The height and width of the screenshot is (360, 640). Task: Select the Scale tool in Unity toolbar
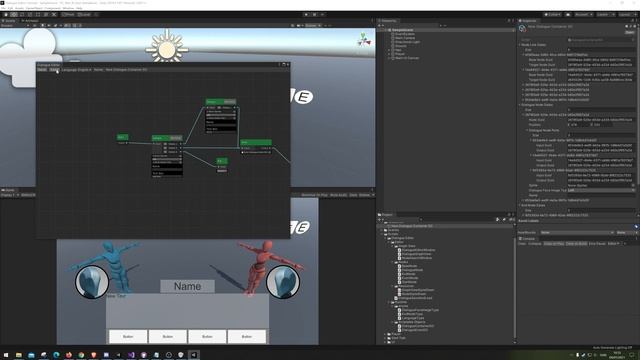point(30,14)
